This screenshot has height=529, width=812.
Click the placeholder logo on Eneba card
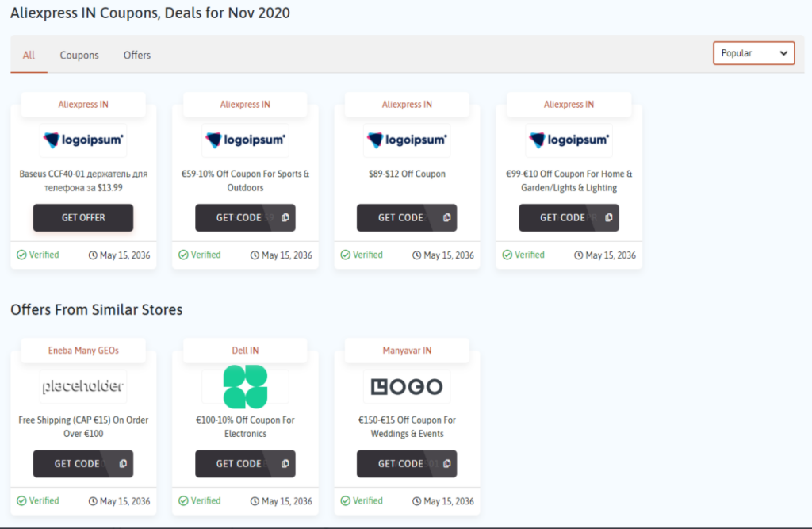point(82,386)
